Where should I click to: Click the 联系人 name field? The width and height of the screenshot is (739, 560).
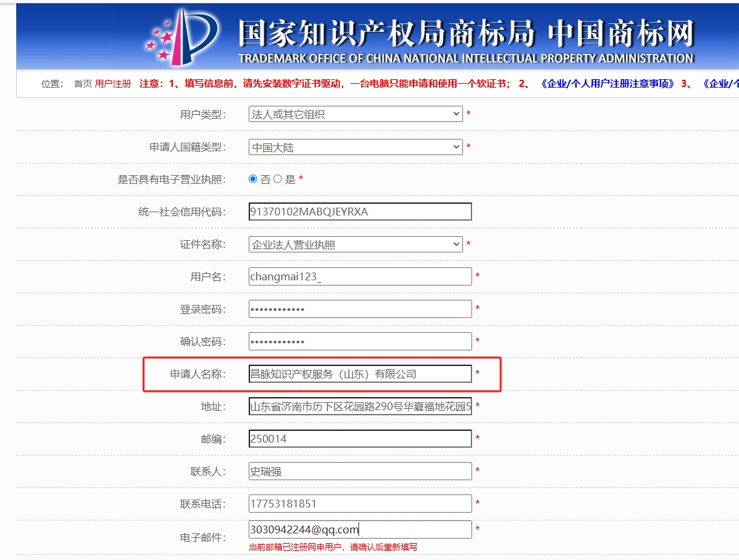pyautogui.click(x=360, y=471)
